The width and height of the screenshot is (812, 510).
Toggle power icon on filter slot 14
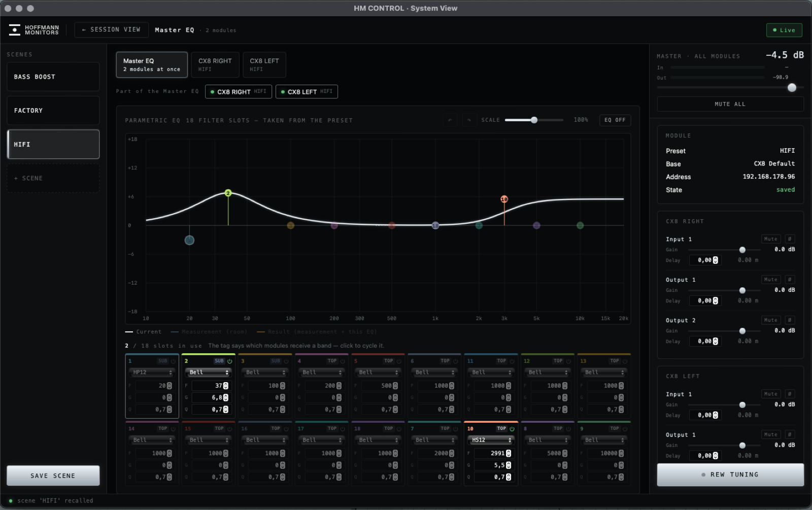point(173,429)
